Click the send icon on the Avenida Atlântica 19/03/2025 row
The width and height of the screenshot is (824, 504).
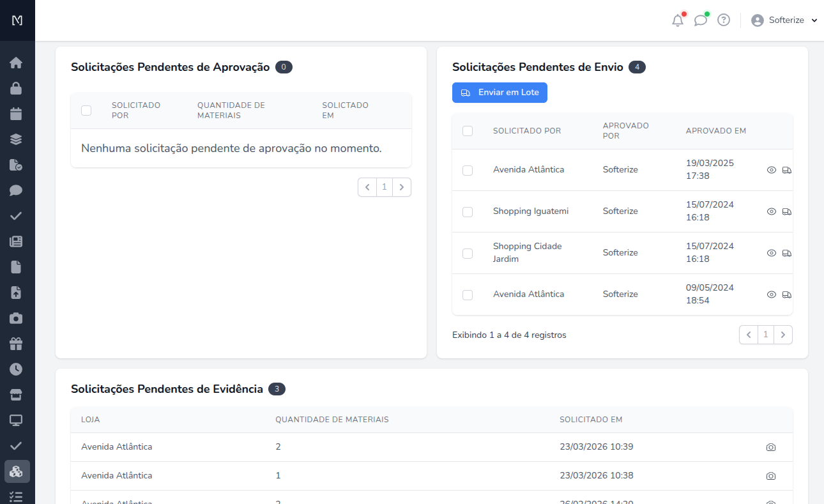(787, 169)
